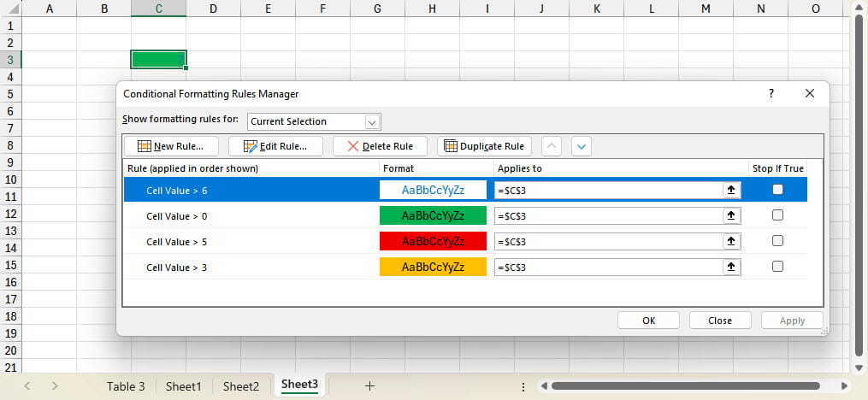This screenshot has width=868, height=400.
Task: Click the red format preview swatch
Action: 433,241
